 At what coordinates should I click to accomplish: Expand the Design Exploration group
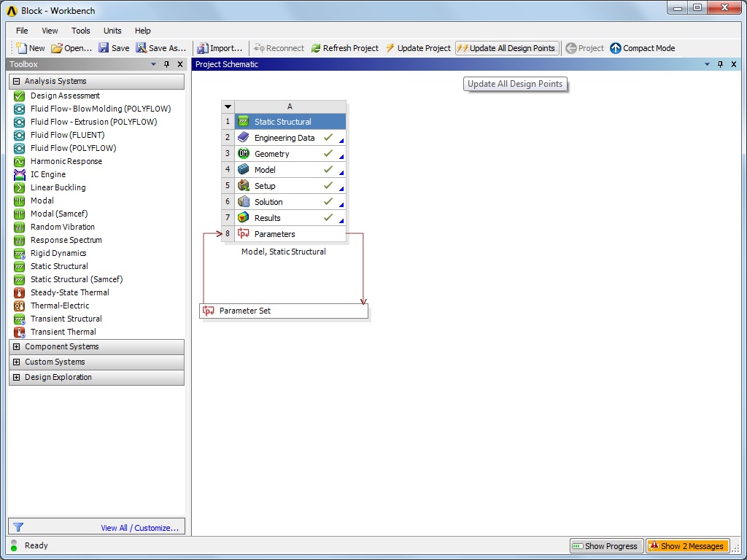[x=16, y=377]
